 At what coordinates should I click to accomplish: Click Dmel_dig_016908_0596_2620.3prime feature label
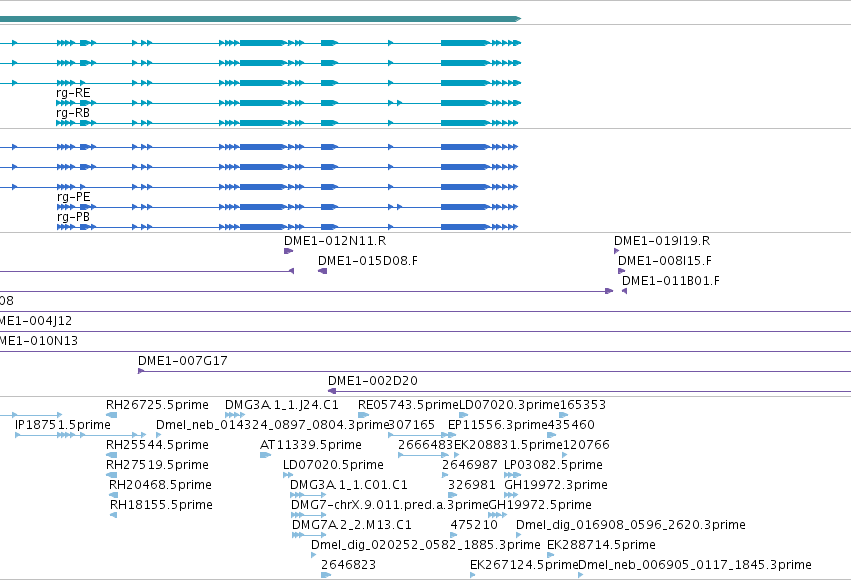(x=631, y=526)
